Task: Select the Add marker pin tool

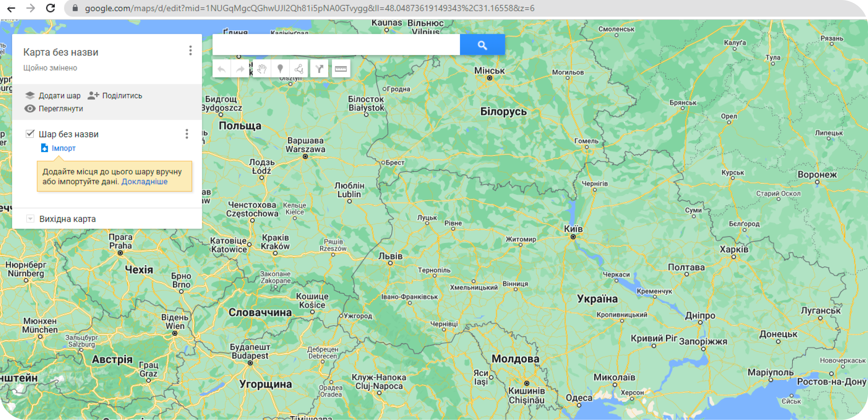Action: point(280,69)
